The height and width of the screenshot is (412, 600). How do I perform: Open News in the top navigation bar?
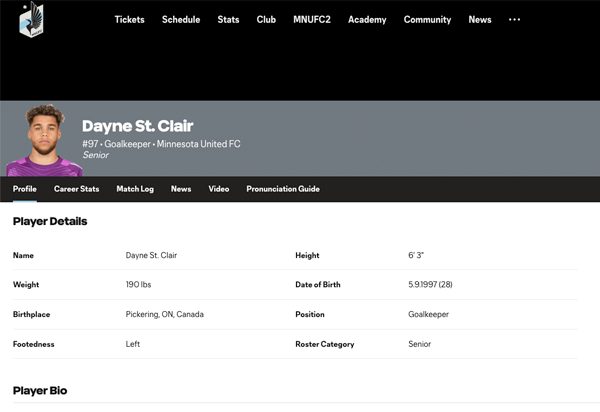click(480, 20)
